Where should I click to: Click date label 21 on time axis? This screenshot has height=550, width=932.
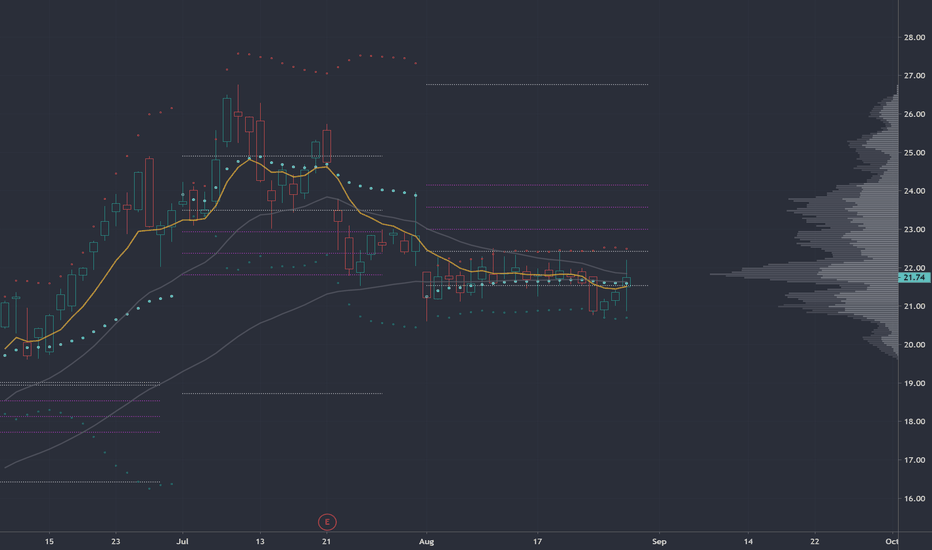point(326,542)
